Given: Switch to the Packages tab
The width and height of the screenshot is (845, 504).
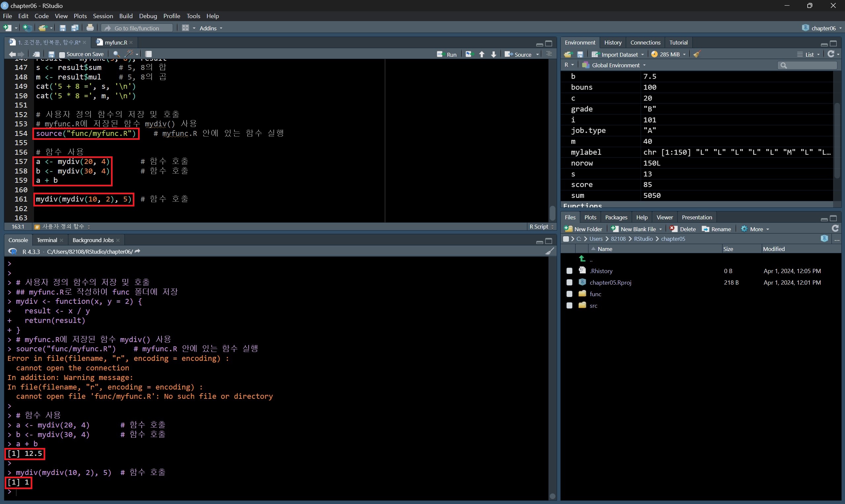Looking at the screenshot, I should click(x=616, y=217).
